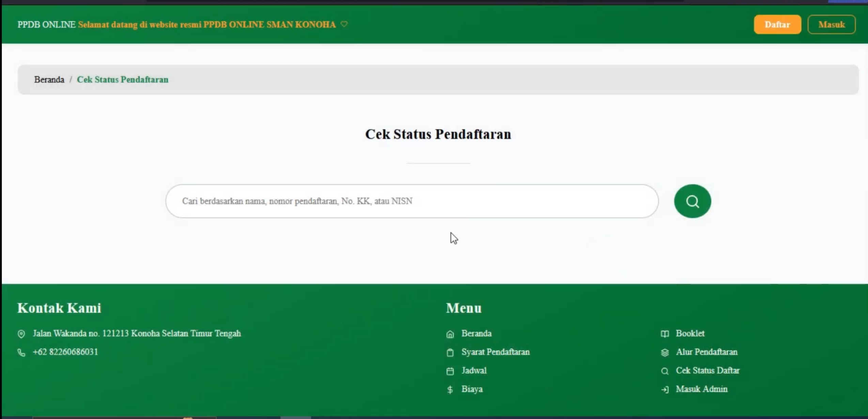The height and width of the screenshot is (419, 868).
Task: Click the Kontak Kami footer heading
Action: pos(59,308)
